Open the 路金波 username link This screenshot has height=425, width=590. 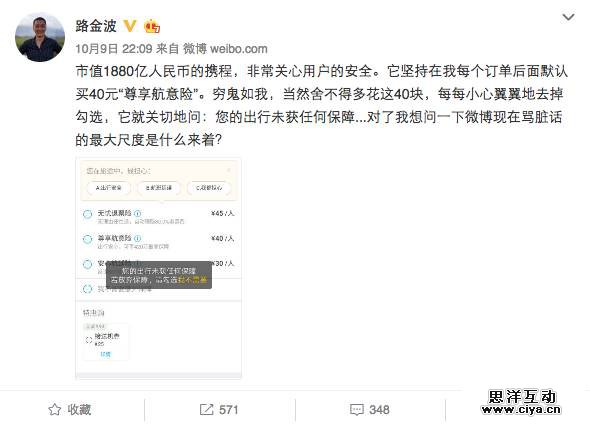pyautogui.click(x=96, y=26)
